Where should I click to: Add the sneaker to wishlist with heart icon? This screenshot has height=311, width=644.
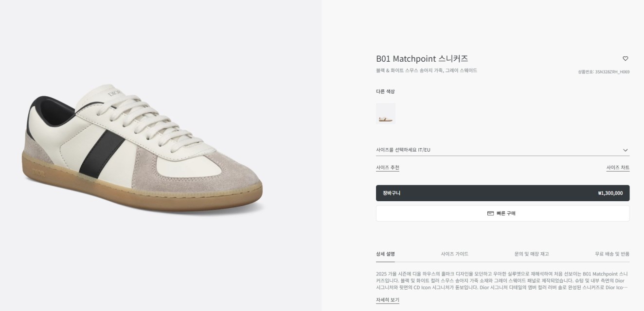626,59
